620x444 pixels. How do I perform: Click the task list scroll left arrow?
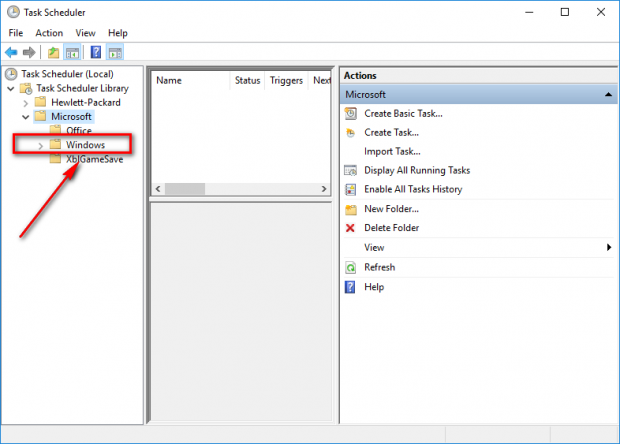pyautogui.click(x=158, y=189)
